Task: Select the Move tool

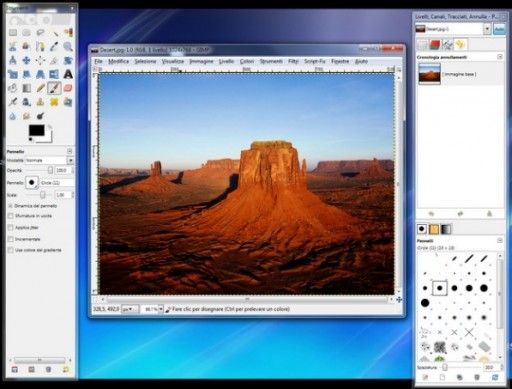Action: point(26,60)
